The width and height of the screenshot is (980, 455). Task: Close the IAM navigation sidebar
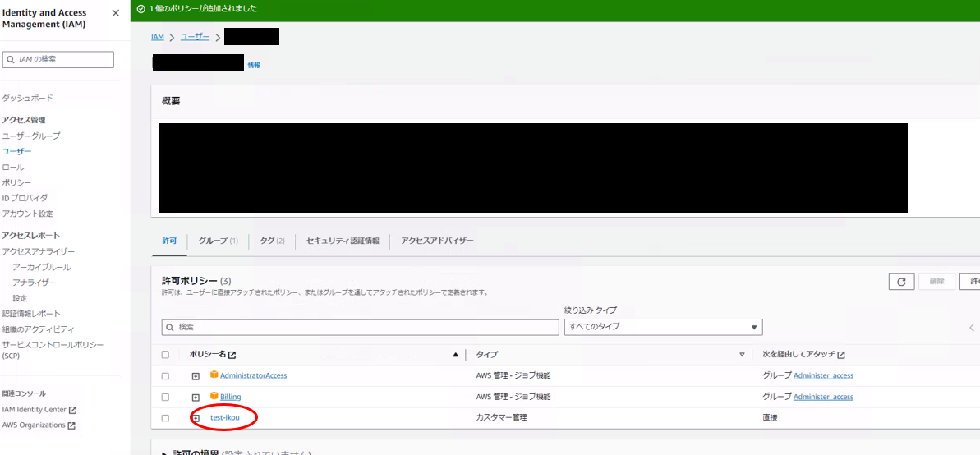coord(115,13)
